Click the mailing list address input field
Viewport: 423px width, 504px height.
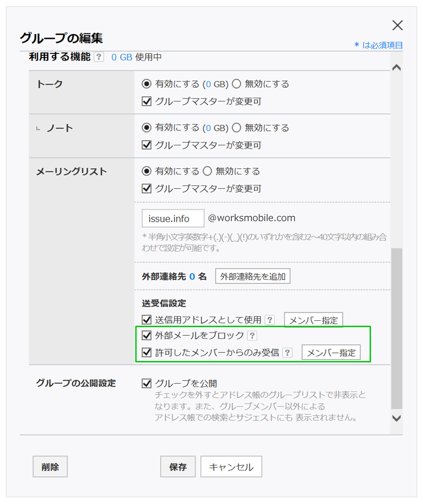pos(173,219)
